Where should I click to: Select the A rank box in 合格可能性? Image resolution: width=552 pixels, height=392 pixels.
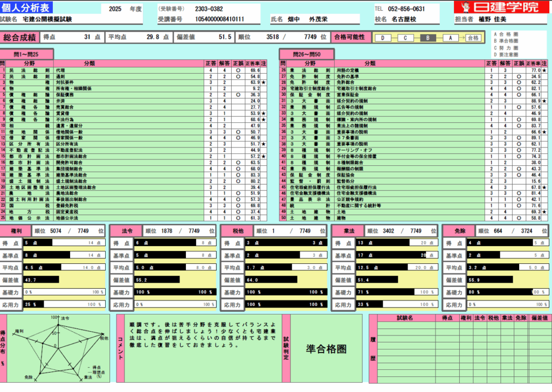pyautogui.click(x=450, y=38)
